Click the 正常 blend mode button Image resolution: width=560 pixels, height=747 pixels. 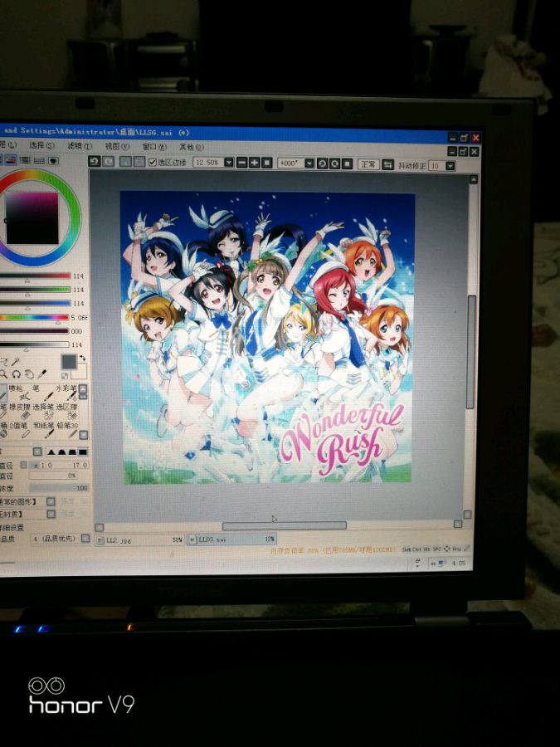pos(368,164)
